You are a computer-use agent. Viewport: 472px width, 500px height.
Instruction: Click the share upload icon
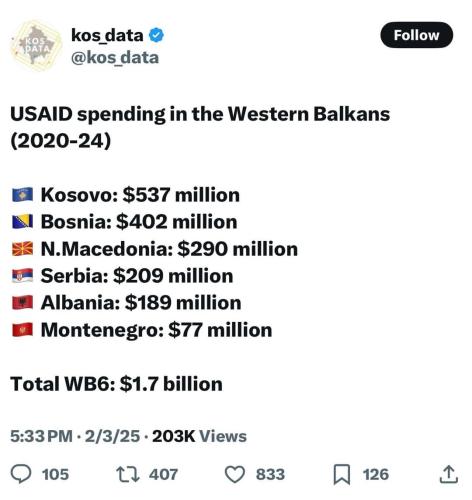[449, 474]
